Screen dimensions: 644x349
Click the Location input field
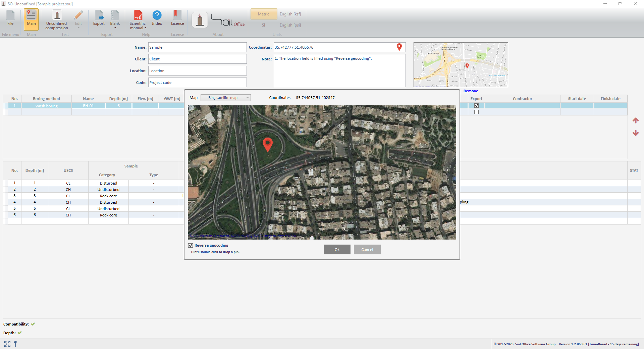pyautogui.click(x=197, y=71)
